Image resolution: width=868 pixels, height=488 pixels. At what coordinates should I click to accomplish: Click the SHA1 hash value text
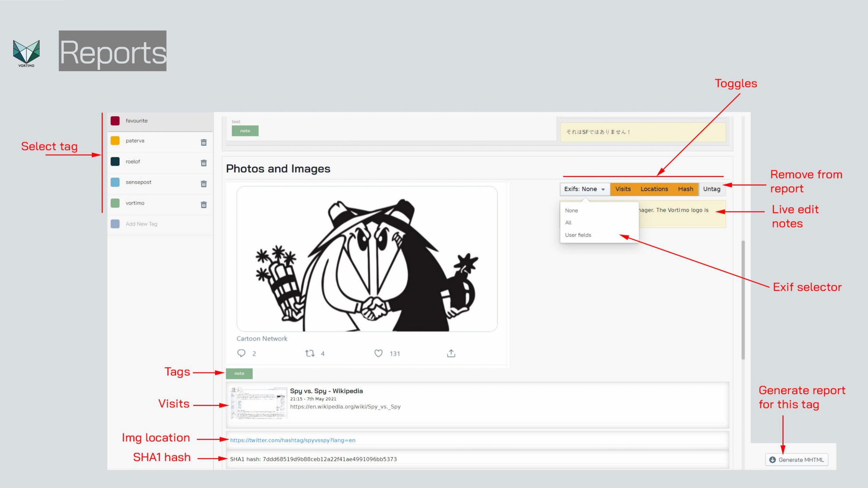330,459
